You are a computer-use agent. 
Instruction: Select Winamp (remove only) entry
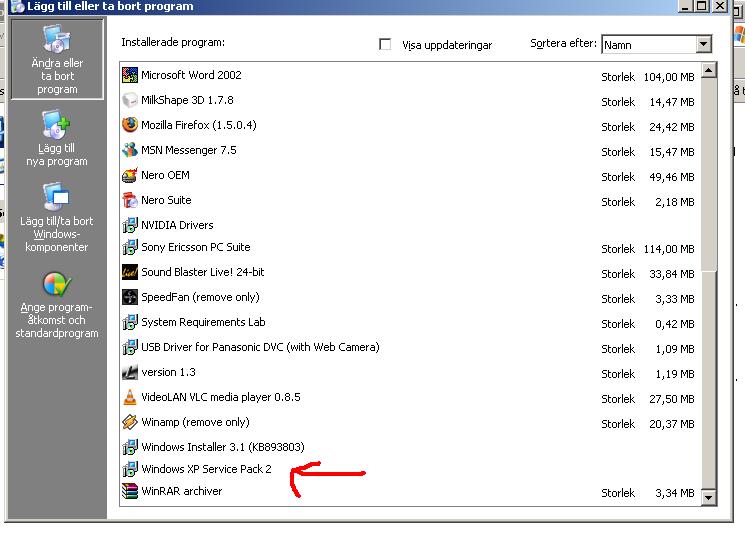[411, 422]
